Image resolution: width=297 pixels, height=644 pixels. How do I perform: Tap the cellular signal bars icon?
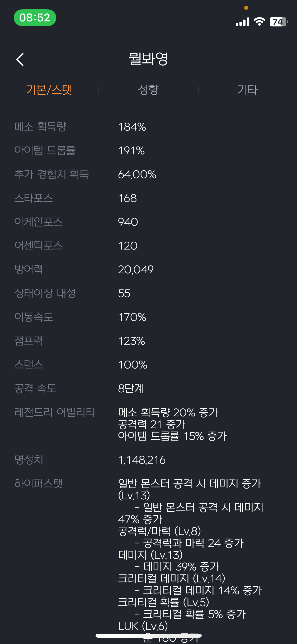tap(242, 22)
